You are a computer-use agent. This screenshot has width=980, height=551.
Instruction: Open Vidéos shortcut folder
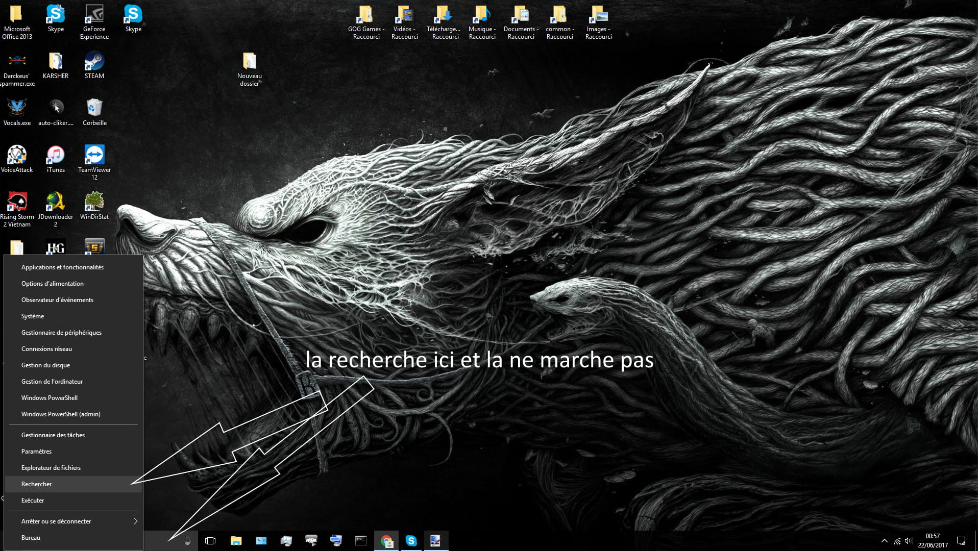[405, 22]
